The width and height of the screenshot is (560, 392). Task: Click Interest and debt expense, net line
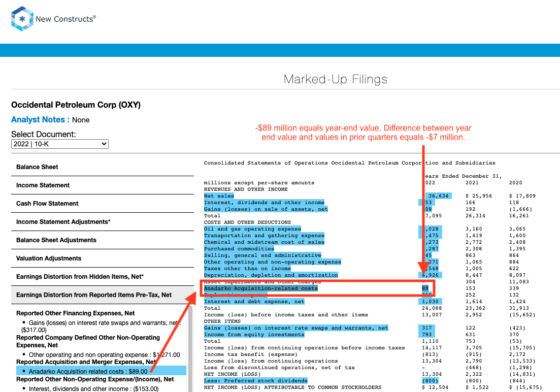[254, 302]
